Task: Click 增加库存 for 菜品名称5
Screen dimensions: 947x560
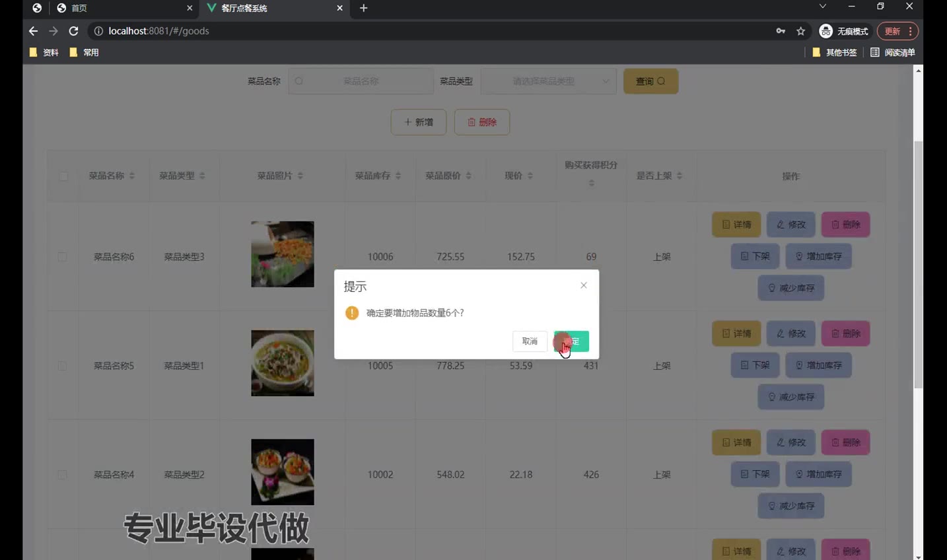Action: [819, 365]
